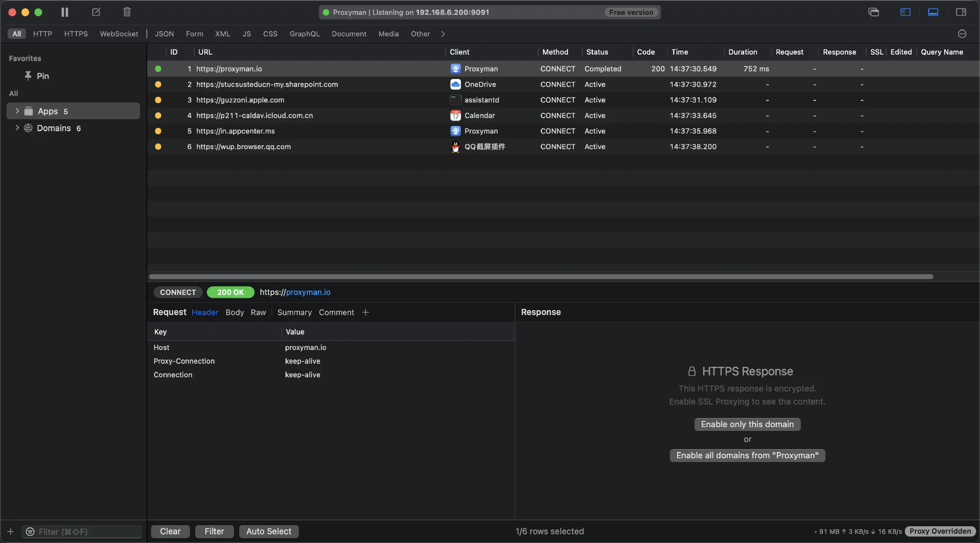Click the horizontal scrollbar under request table
Viewport: 980px width, 543px height.
pos(541,277)
